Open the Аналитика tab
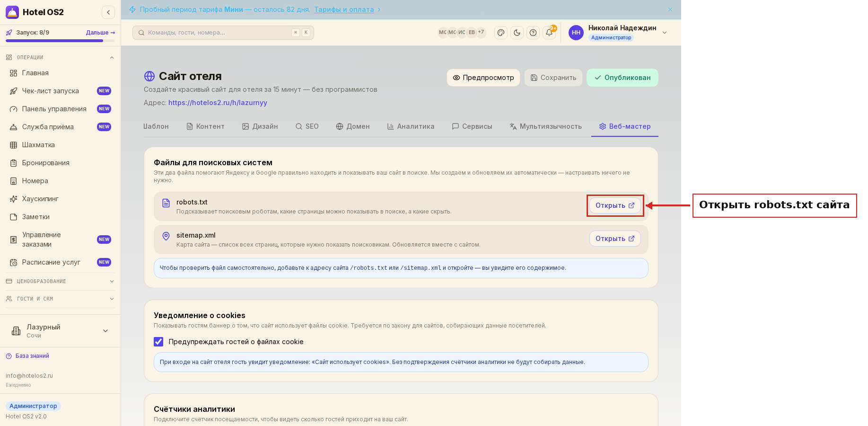 click(411, 126)
